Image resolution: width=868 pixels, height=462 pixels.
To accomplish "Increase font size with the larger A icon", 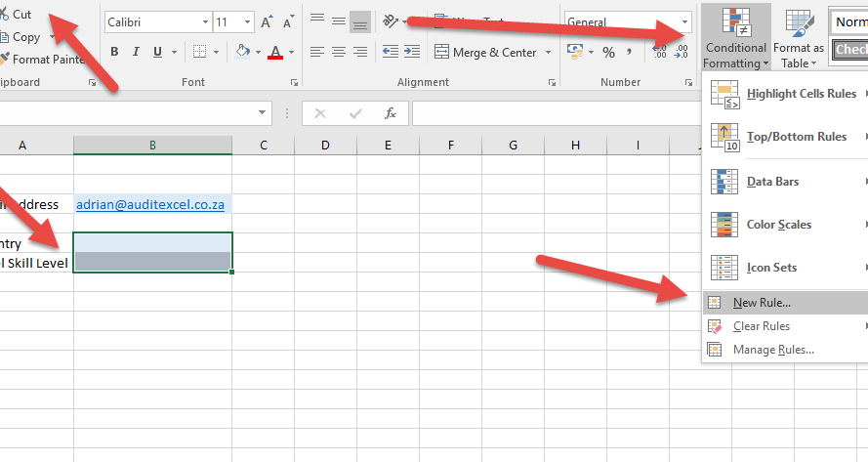I will pyautogui.click(x=267, y=21).
